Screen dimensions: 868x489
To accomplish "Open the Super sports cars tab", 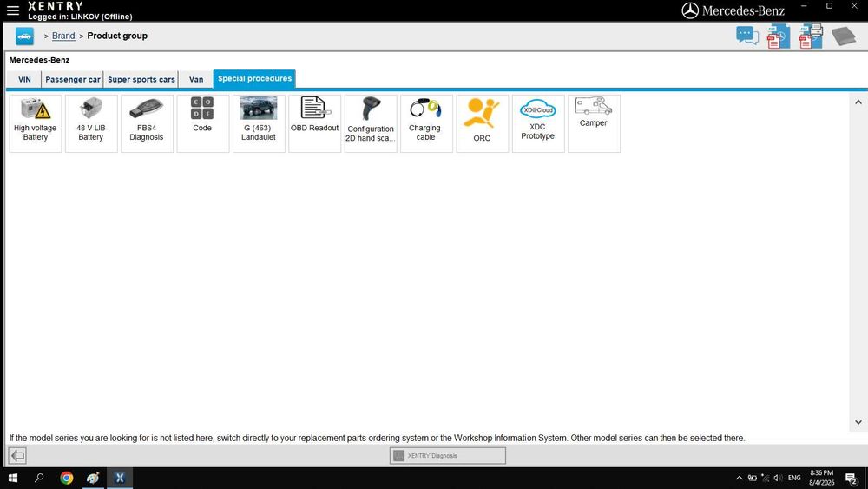I will click(x=141, y=79).
